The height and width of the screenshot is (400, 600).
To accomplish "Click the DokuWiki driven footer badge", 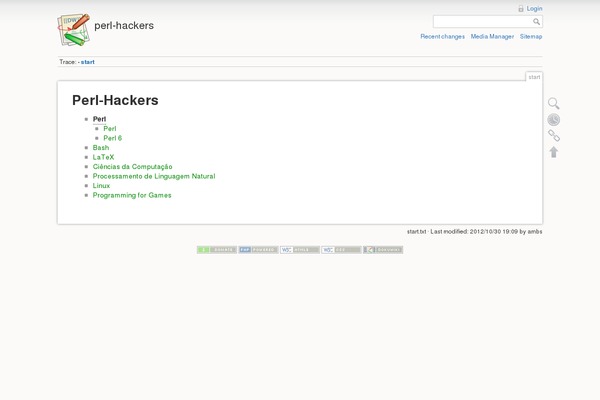I will [x=383, y=250].
